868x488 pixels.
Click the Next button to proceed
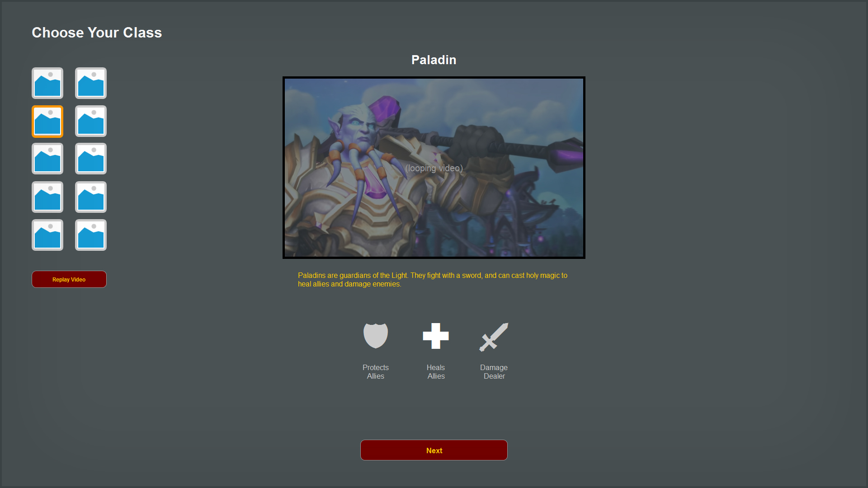tap(434, 450)
